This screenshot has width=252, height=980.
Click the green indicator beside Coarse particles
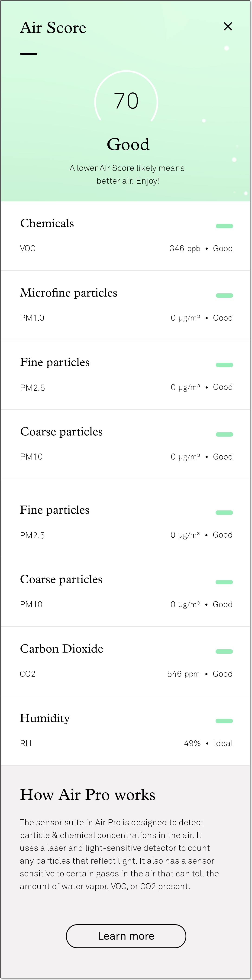pos(224,434)
